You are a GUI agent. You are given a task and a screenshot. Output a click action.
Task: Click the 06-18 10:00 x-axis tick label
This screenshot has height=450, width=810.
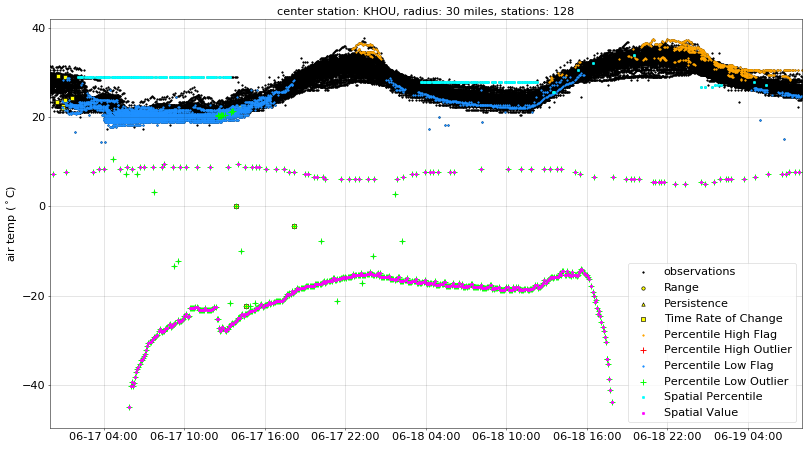504,437
